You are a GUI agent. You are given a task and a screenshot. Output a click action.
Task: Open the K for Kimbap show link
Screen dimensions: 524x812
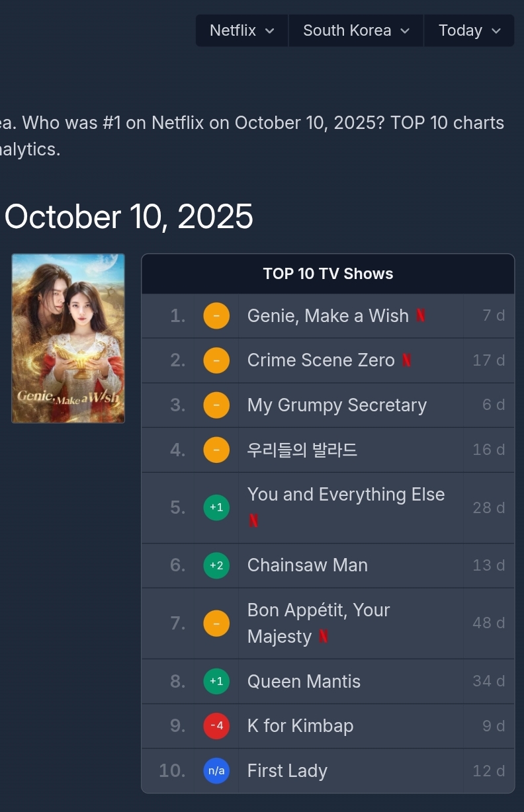click(x=300, y=726)
